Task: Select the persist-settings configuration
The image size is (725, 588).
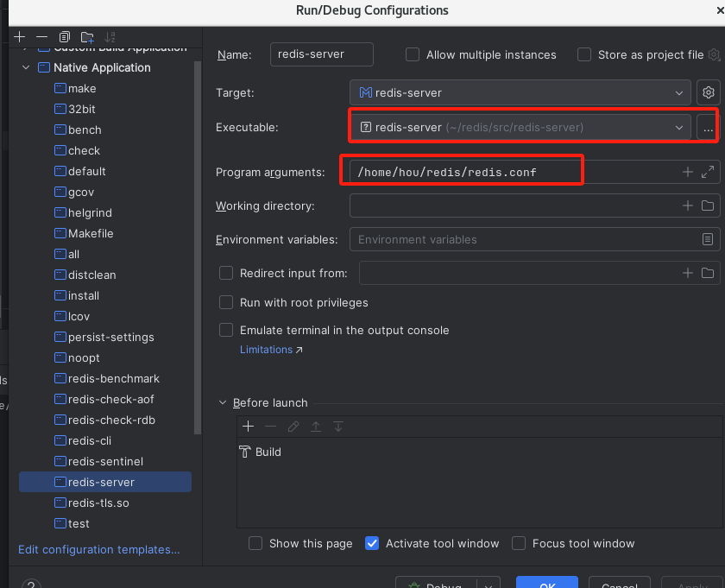Action: tap(105, 337)
